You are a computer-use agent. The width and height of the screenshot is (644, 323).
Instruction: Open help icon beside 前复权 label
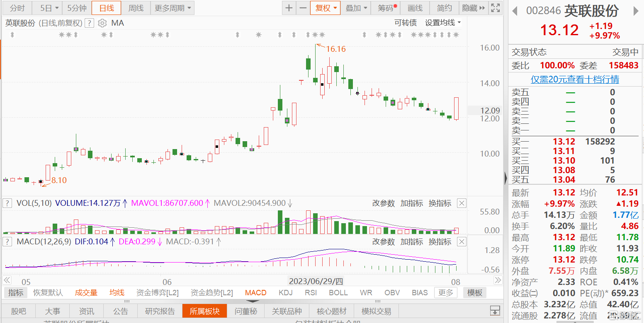89,23
